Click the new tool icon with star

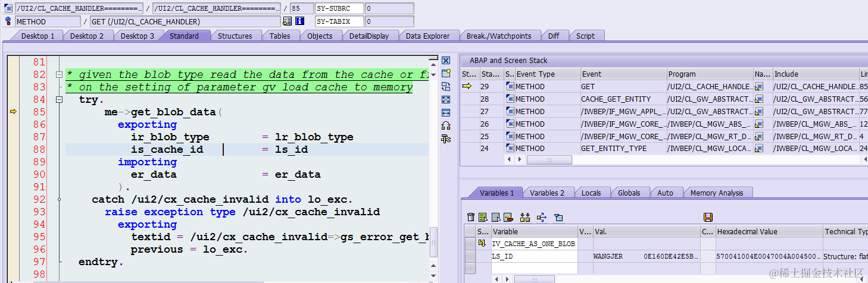click(446, 73)
